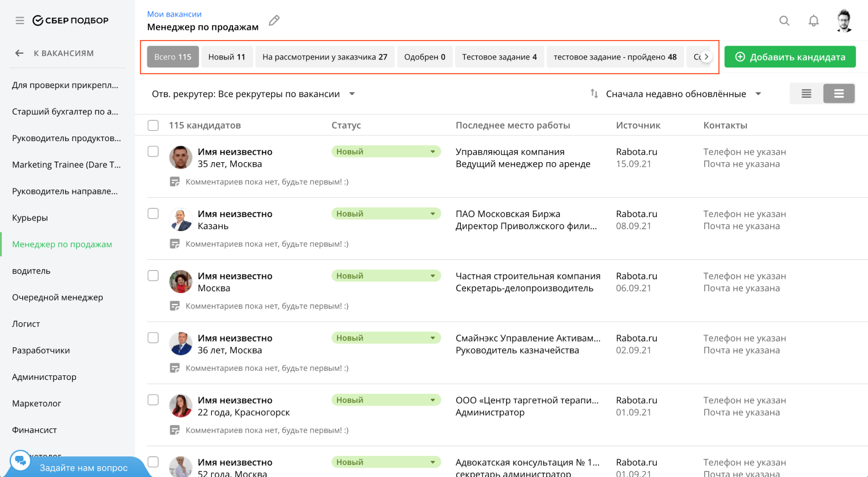Tick the select-all candidates checkbox
The image size is (868, 477).
pos(153,125)
